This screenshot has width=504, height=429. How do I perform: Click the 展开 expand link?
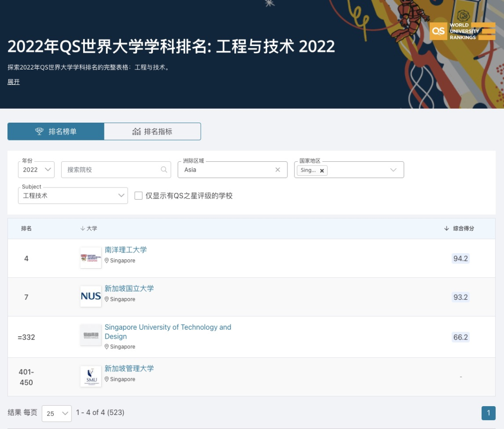(x=14, y=82)
